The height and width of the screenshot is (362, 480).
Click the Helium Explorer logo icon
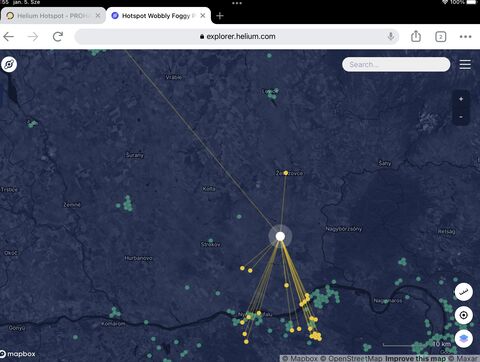click(x=9, y=64)
